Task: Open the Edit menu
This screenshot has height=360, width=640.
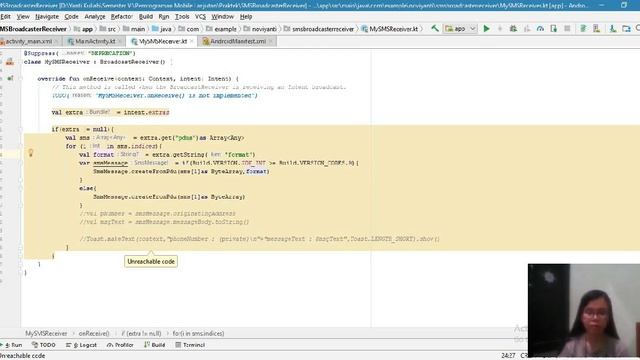Action: (5, 17)
